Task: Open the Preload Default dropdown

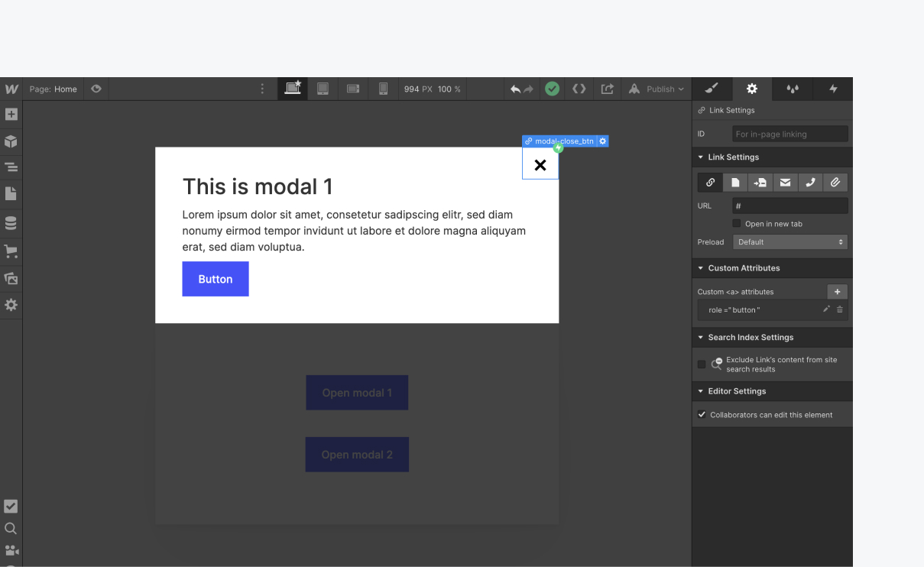Action: (790, 241)
